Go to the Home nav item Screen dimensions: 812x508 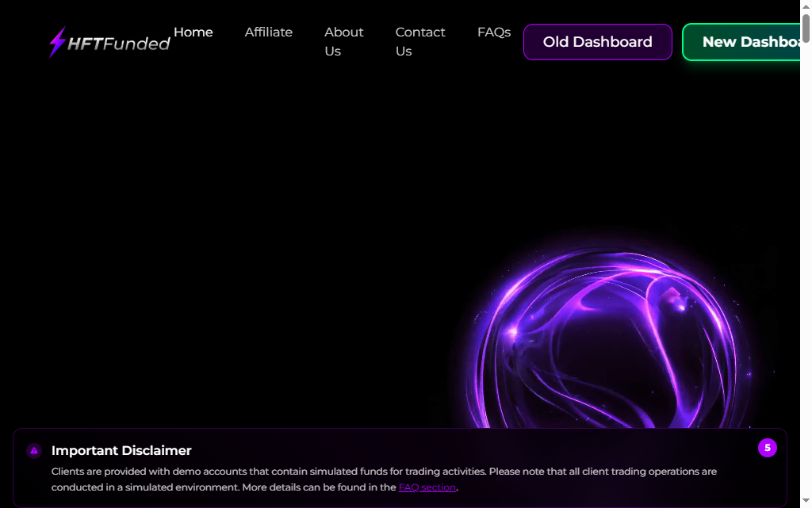pyautogui.click(x=193, y=32)
